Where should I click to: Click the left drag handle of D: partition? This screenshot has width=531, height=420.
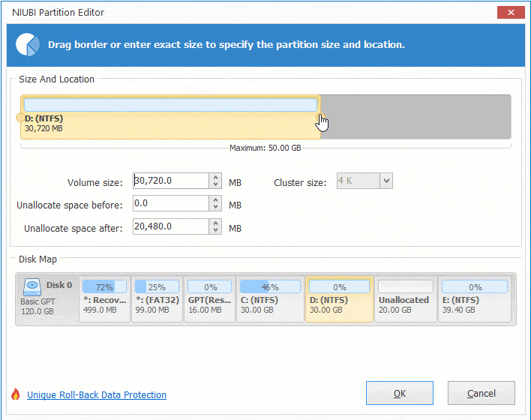click(x=19, y=118)
